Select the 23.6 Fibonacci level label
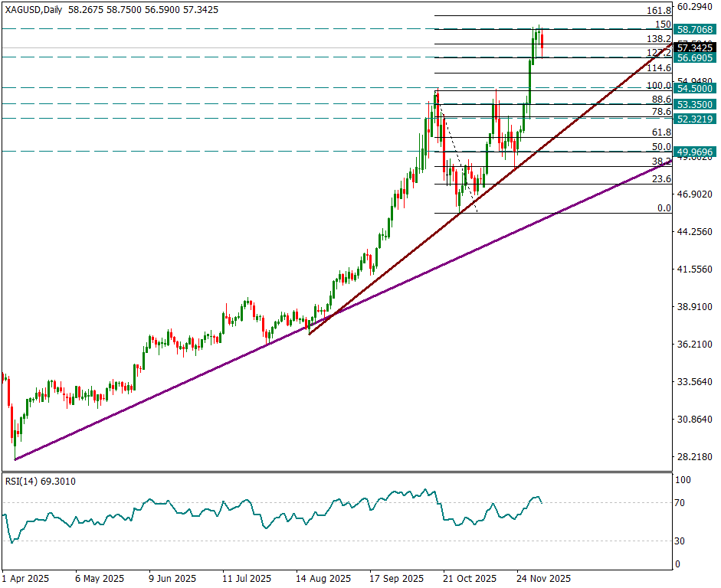 661,179
